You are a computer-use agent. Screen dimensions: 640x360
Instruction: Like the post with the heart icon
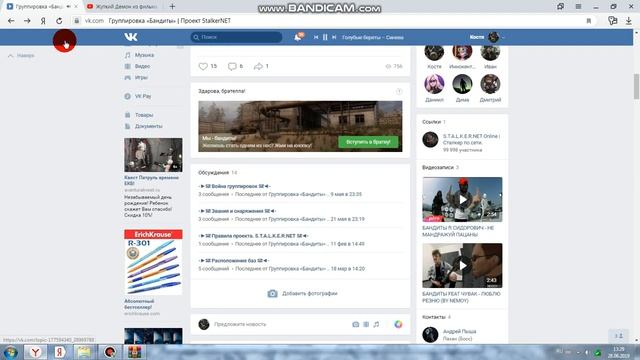[x=203, y=66]
